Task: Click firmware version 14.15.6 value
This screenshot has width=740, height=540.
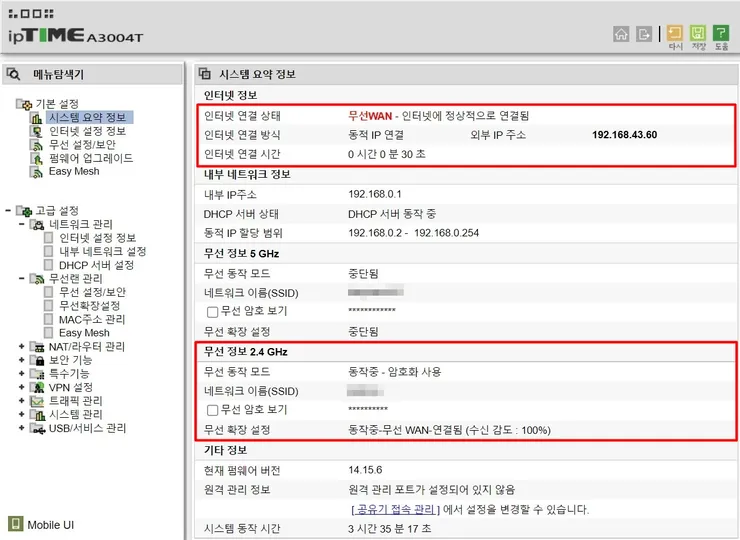Action: tap(365, 470)
